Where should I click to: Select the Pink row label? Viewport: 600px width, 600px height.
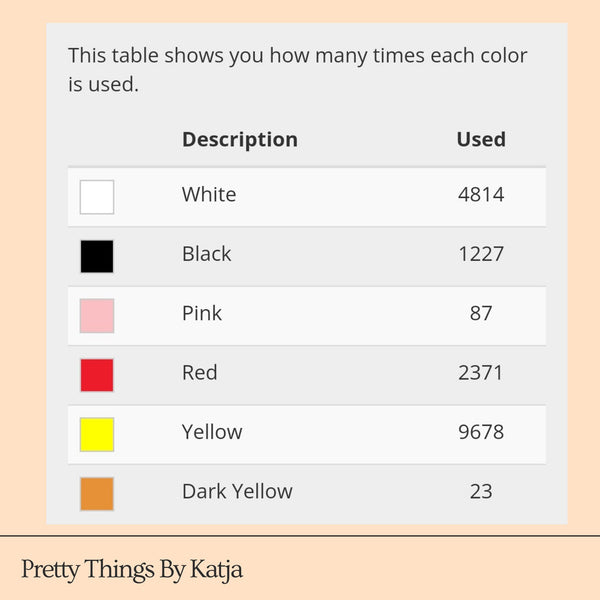pyautogui.click(x=202, y=313)
